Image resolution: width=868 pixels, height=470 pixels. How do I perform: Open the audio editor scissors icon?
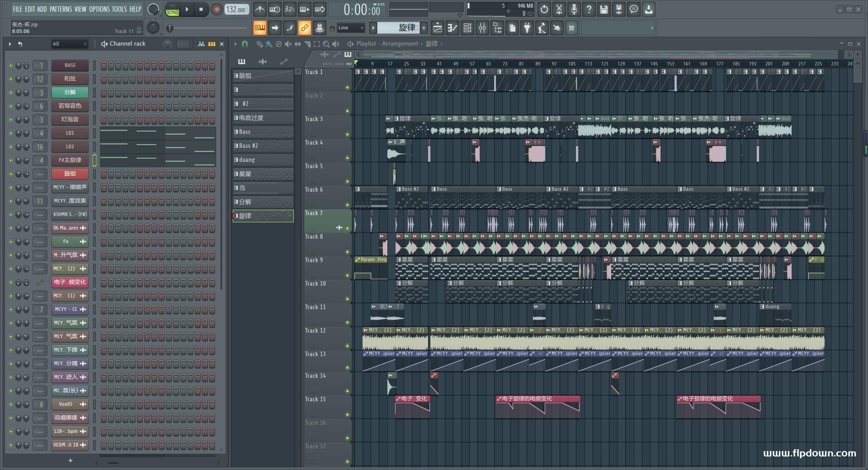[x=559, y=9]
